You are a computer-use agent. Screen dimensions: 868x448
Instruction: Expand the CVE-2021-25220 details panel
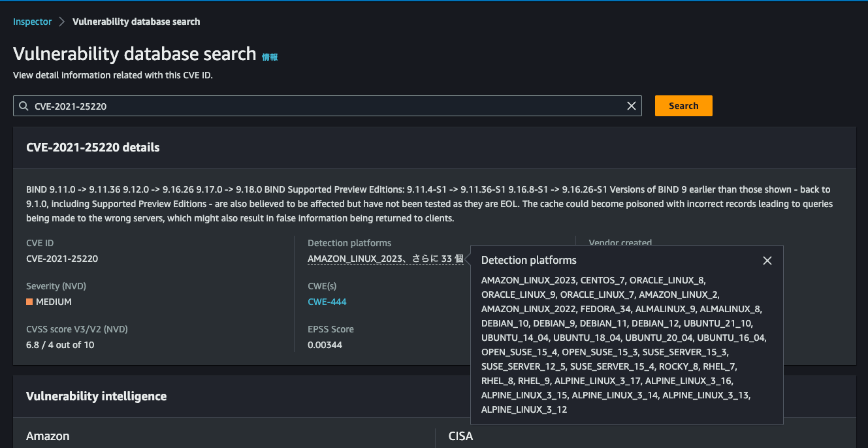click(93, 147)
